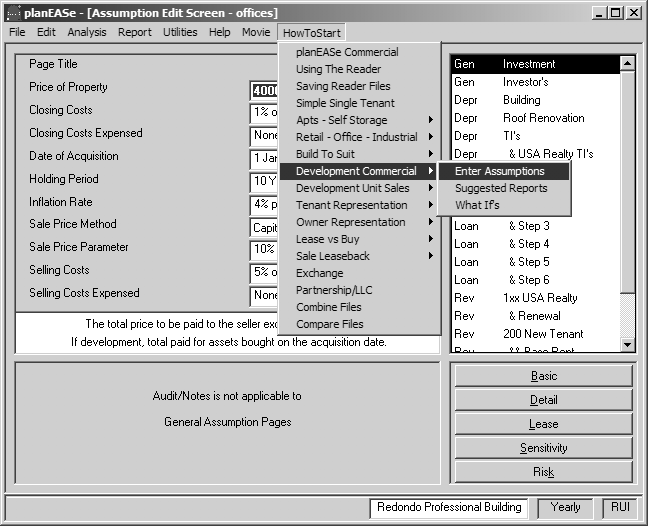This screenshot has height=526, width=648.
Task: Click scroll up arrow in assumptions list
Action: (x=627, y=64)
